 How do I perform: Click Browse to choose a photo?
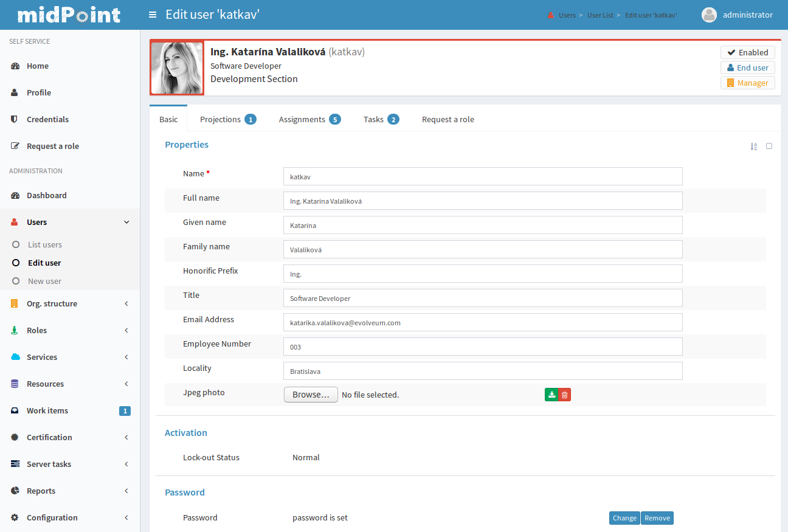311,395
